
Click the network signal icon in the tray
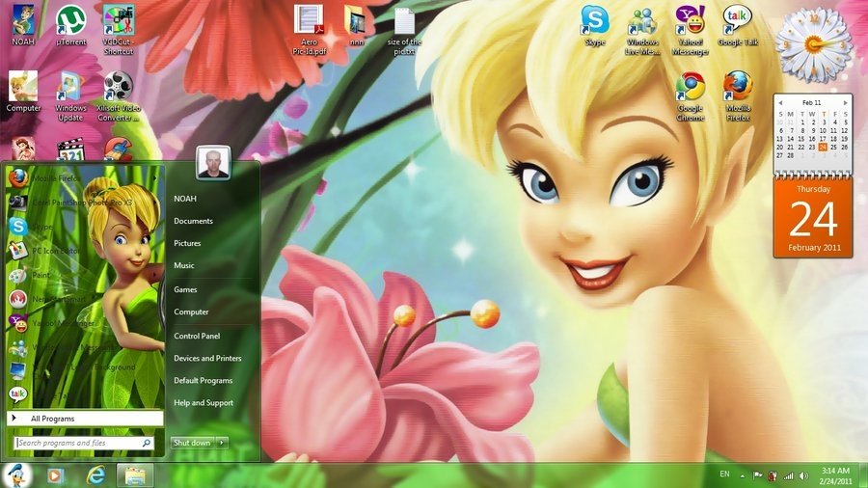coord(788,475)
